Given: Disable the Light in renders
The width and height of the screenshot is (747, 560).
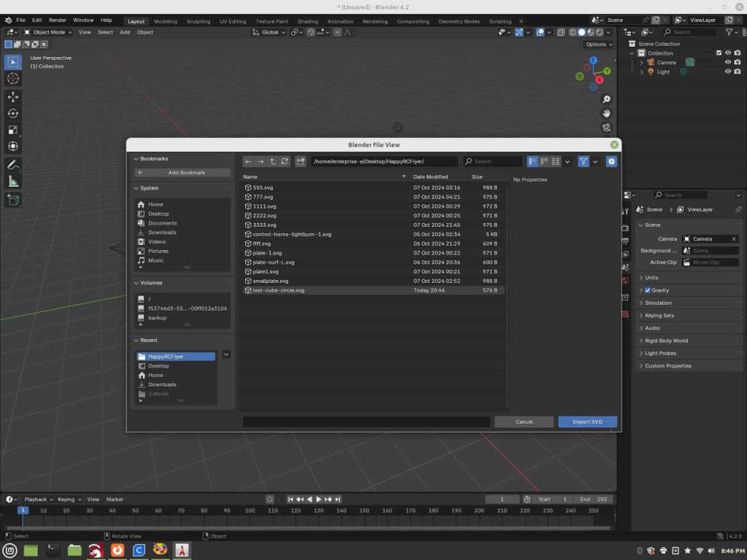Looking at the screenshot, I should 738,72.
